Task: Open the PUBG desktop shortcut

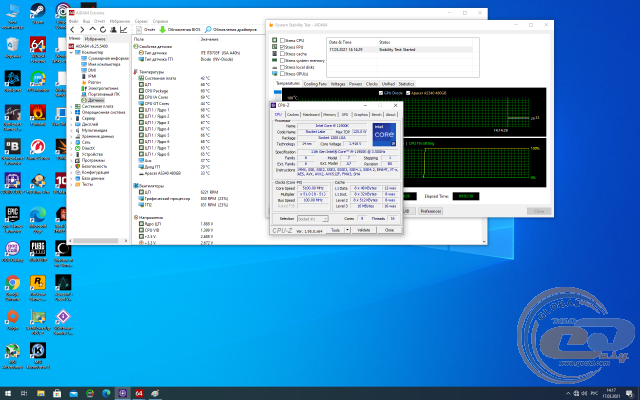Action: (x=38, y=251)
